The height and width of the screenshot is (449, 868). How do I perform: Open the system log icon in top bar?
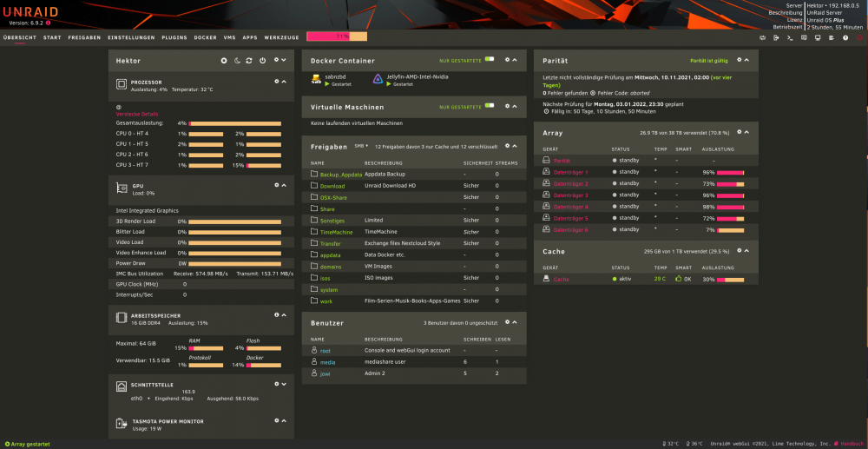click(832, 37)
